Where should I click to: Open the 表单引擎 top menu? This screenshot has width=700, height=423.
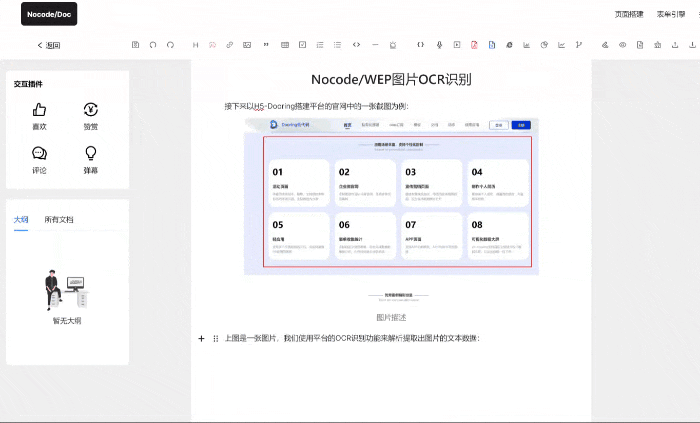pyautogui.click(x=671, y=14)
